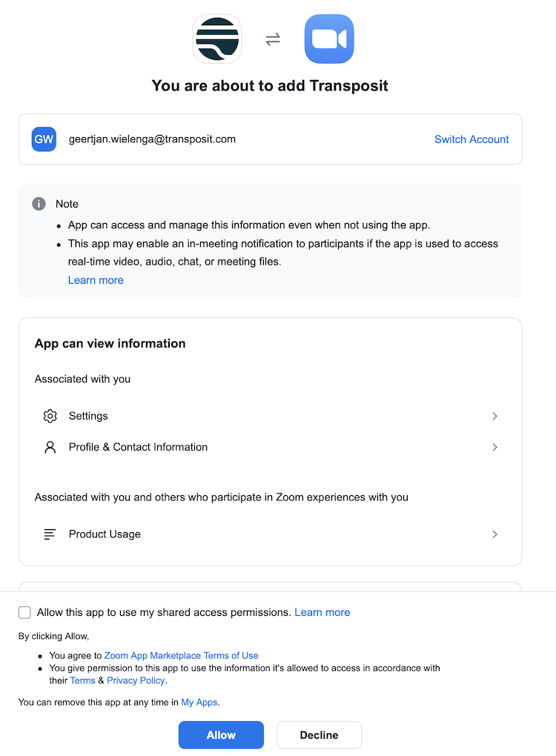Click the Product Usage lines icon
This screenshot has width=556, height=756.
pos(50,534)
